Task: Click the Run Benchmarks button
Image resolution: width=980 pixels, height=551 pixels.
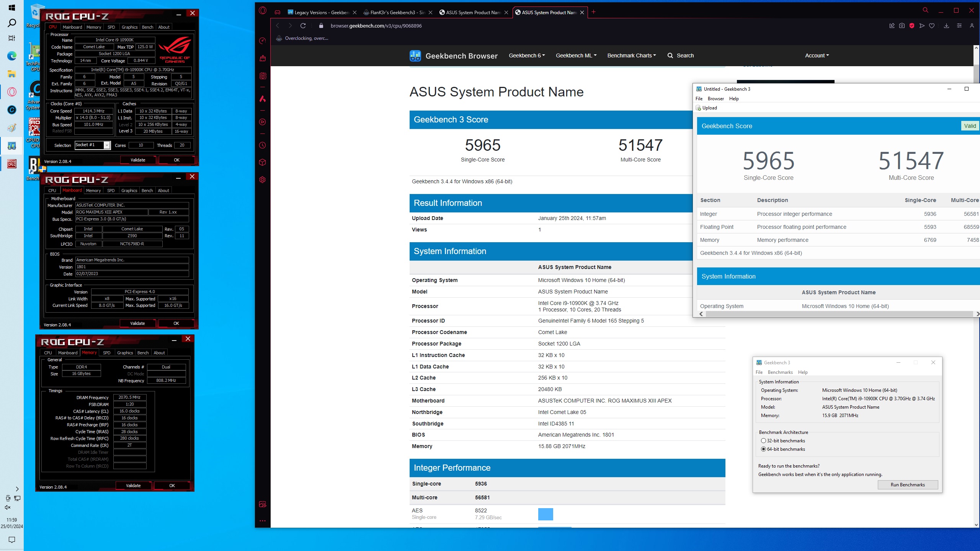Action: (x=908, y=485)
